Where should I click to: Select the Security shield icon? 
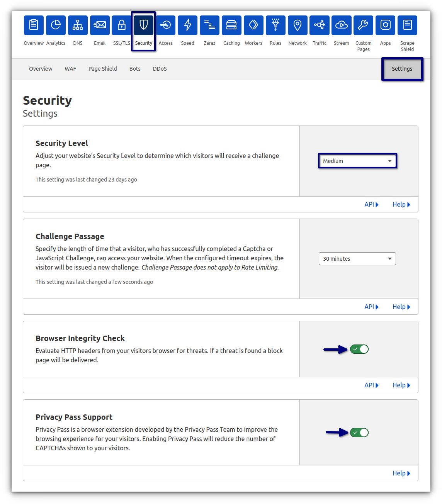pyautogui.click(x=143, y=25)
